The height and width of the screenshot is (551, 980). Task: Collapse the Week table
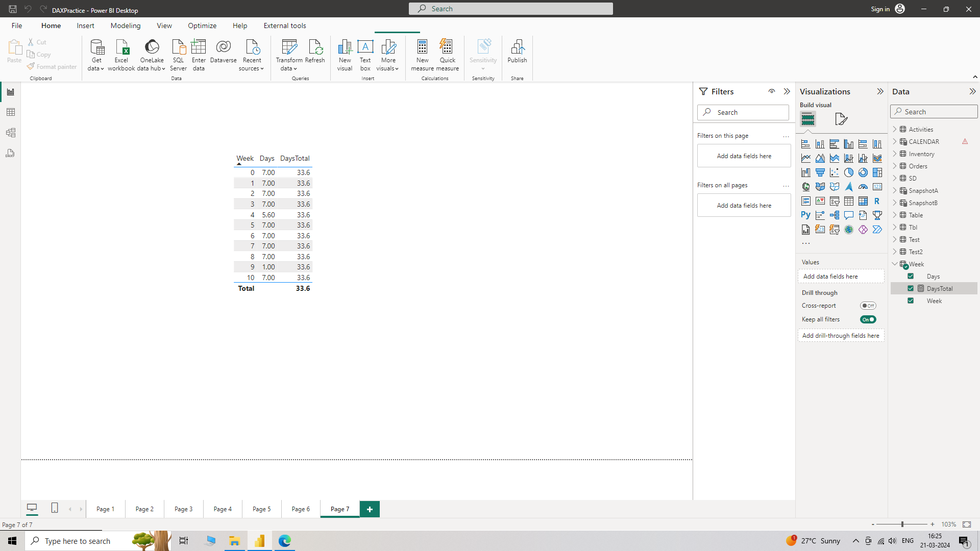[895, 264]
